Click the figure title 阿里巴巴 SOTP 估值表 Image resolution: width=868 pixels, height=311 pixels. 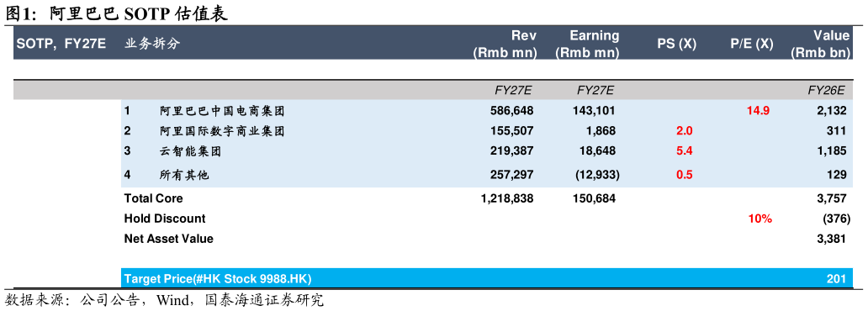coord(116,13)
